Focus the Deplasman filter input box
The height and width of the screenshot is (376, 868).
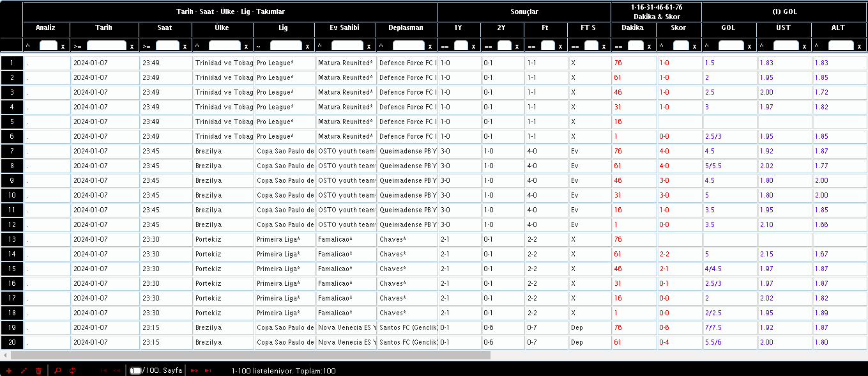tap(409, 45)
